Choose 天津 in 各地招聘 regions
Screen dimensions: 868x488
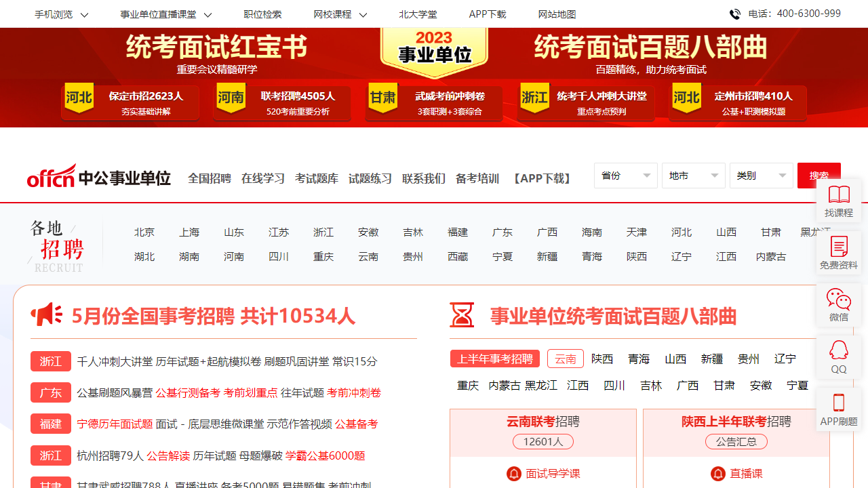point(637,232)
